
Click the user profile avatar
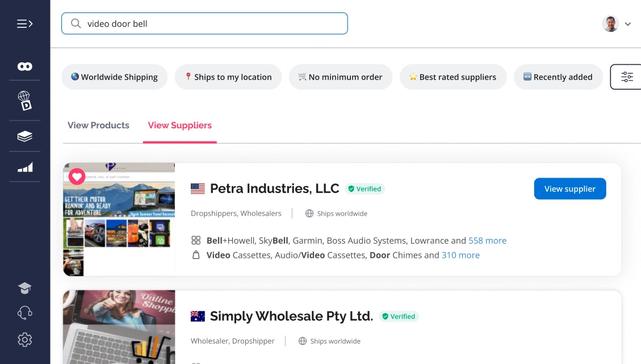610,24
